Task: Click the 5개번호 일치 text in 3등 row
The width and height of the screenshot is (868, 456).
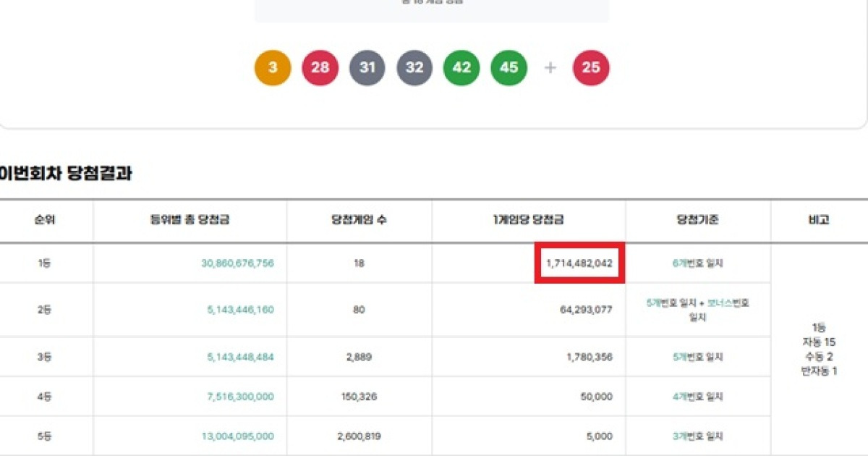Action: pos(697,356)
